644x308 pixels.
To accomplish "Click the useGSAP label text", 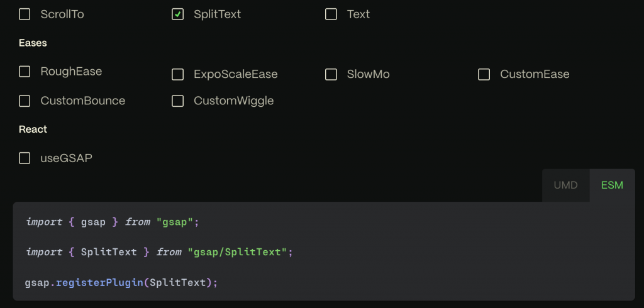I will (x=66, y=158).
